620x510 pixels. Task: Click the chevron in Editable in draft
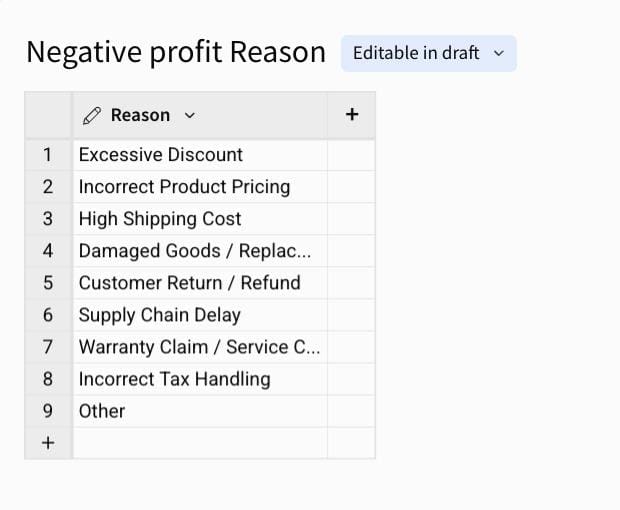pyautogui.click(x=499, y=53)
